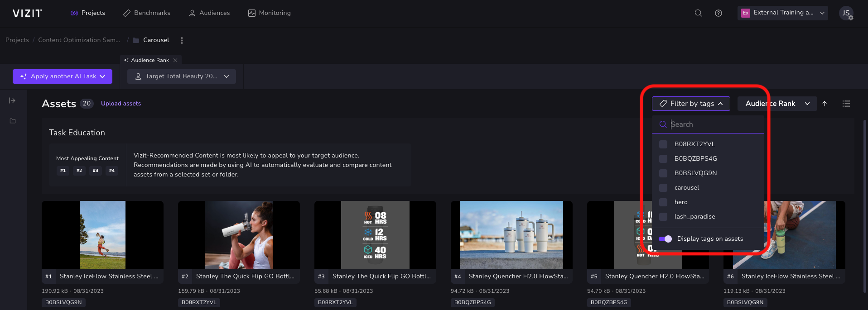Toggle Display tags on assets switch
This screenshot has height=310, width=868.
coord(665,239)
